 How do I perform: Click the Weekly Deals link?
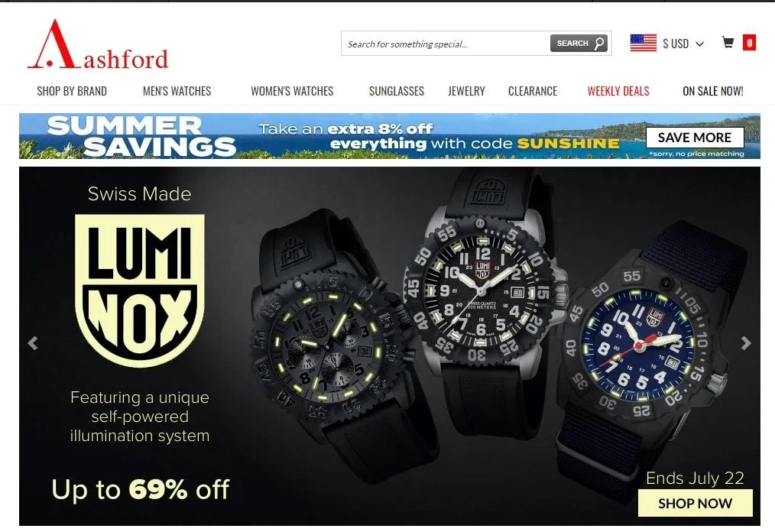tap(618, 91)
